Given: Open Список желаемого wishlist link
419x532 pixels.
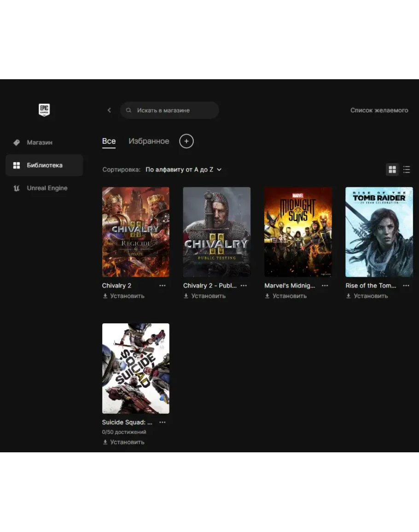Looking at the screenshot, I should [379, 111].
